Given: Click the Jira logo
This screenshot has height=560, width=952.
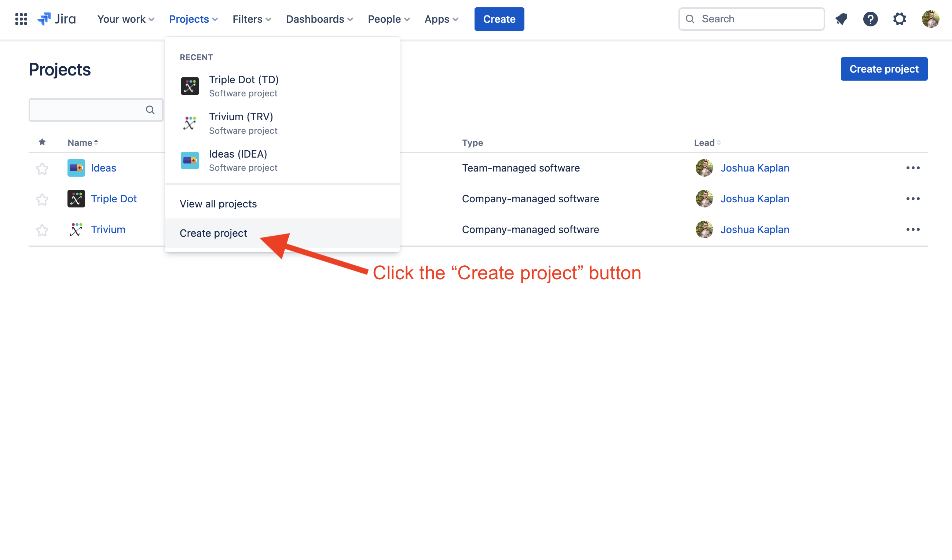Looking at the screenshot, I should 57,19.
